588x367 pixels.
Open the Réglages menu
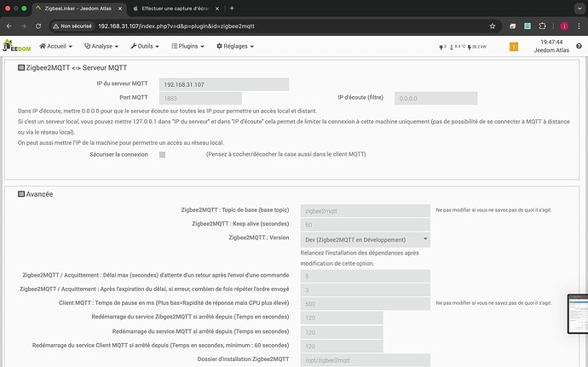[234, 46]
